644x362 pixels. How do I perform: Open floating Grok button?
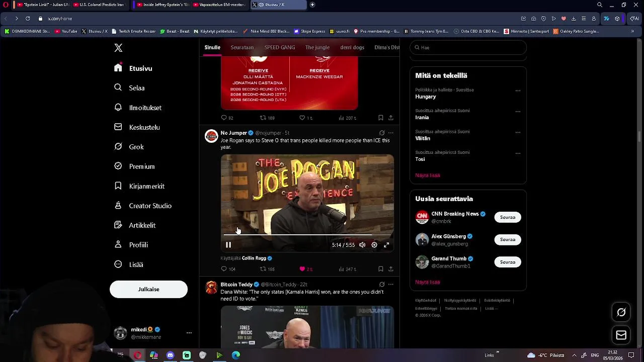621,312
